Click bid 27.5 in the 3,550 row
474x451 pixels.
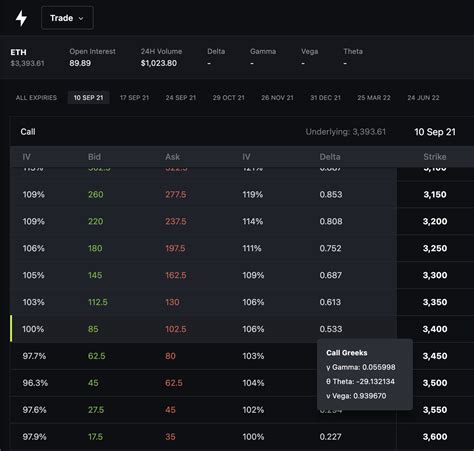pos(96,410)
